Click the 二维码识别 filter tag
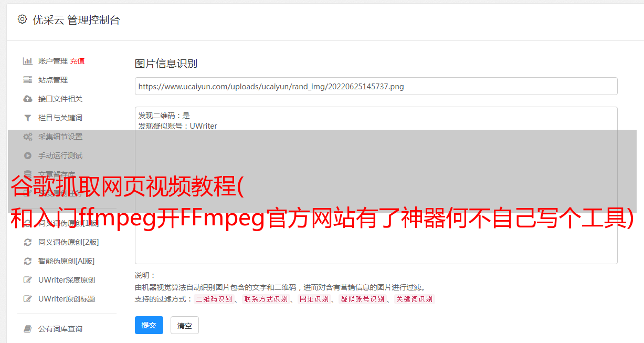 [214, 299]
